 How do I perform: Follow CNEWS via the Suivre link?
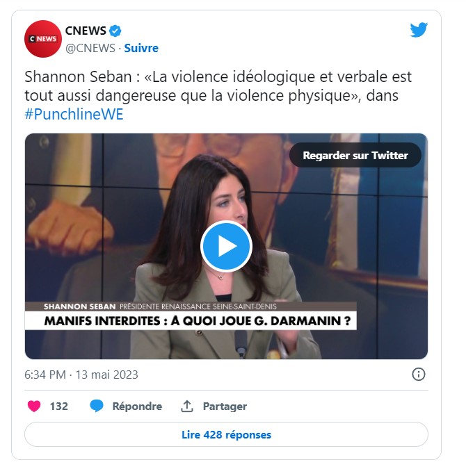[141, 48]
